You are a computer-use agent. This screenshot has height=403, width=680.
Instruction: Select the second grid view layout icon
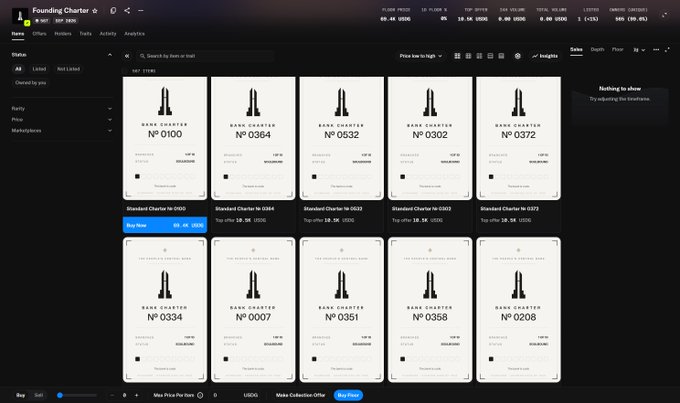pyautogui.click(x=468, y=56)
